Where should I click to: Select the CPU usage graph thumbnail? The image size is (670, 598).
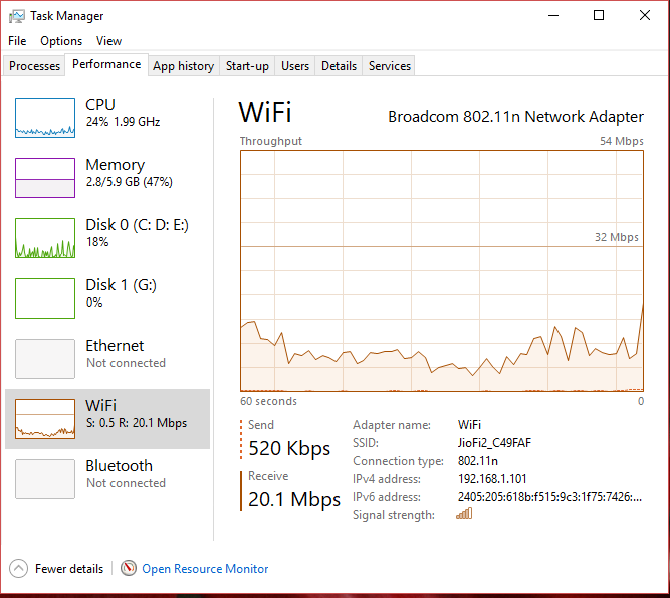(45, 118)
